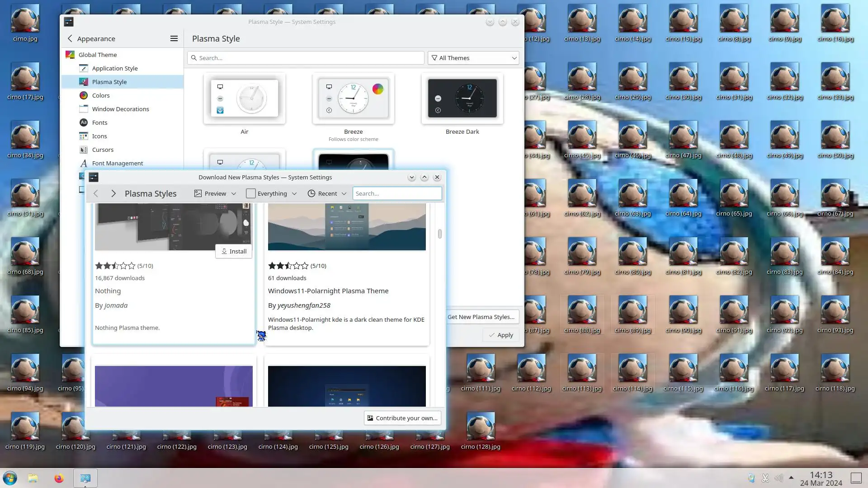Open Window Decorations settings
Viewport: 868px width, 488px height.
[120, 109]
